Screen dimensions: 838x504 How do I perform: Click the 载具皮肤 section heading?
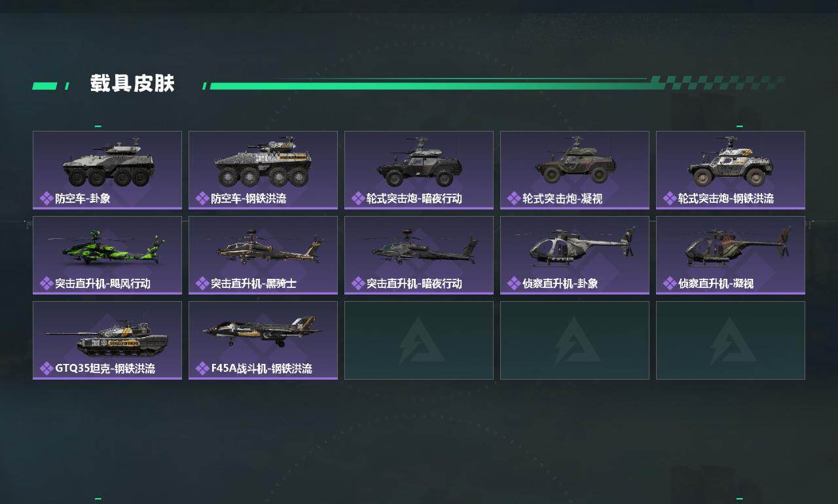tap(132, 84)
